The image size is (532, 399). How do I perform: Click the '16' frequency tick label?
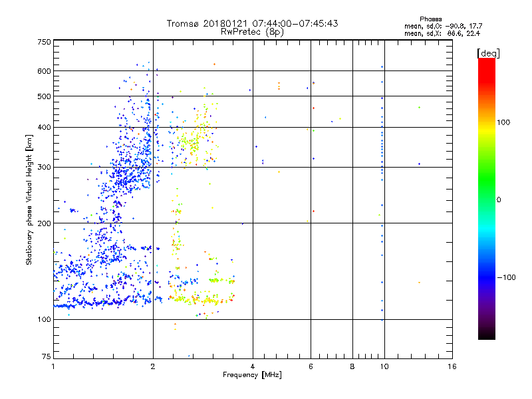(452, 366)
